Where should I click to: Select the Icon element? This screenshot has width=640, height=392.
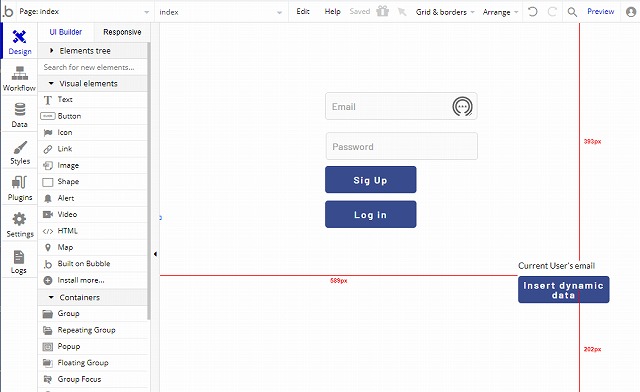click(x=93, y=132)
